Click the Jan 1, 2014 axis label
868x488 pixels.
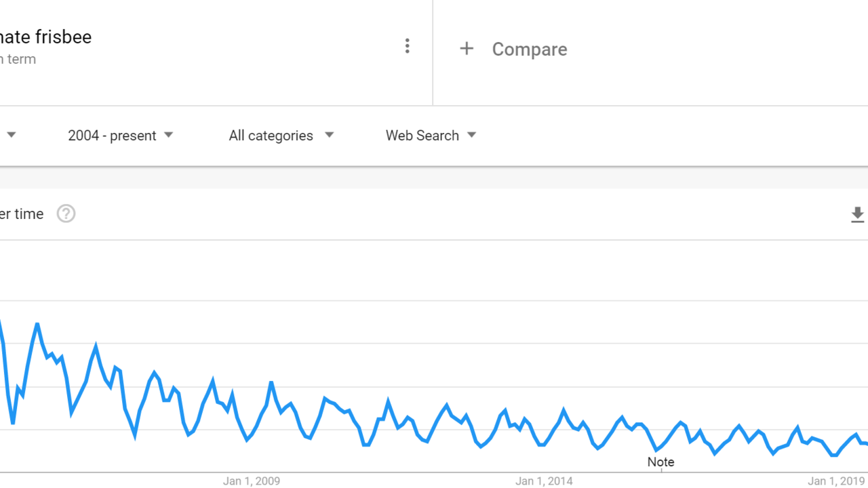[544, 481]
